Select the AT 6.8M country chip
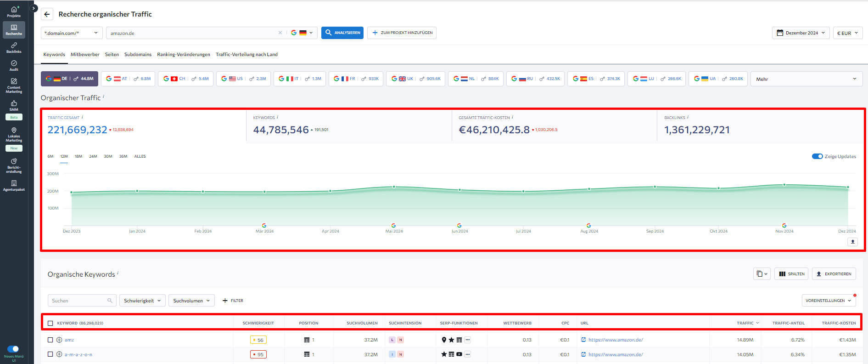This screenshot has width=868, height=364. (128, 79)
